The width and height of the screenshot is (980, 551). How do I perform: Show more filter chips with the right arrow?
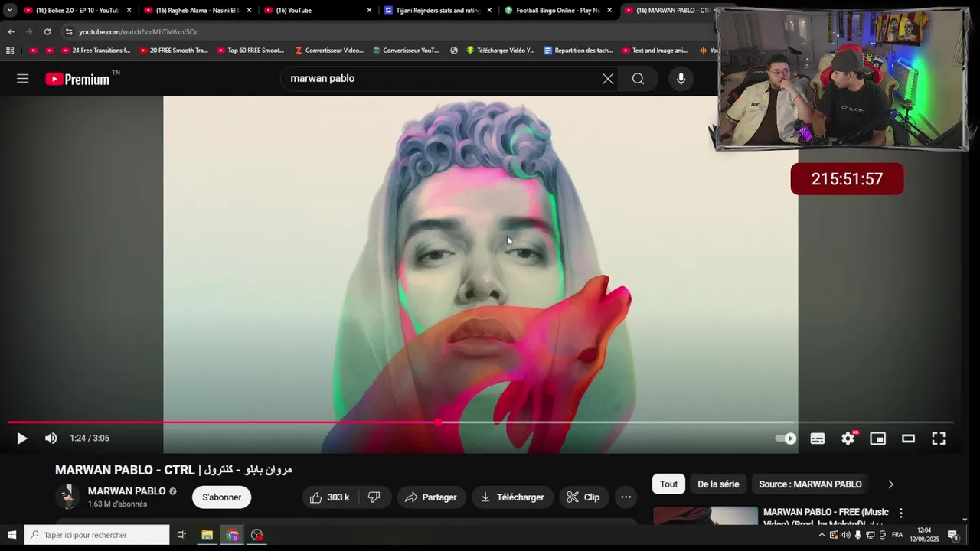890,484
